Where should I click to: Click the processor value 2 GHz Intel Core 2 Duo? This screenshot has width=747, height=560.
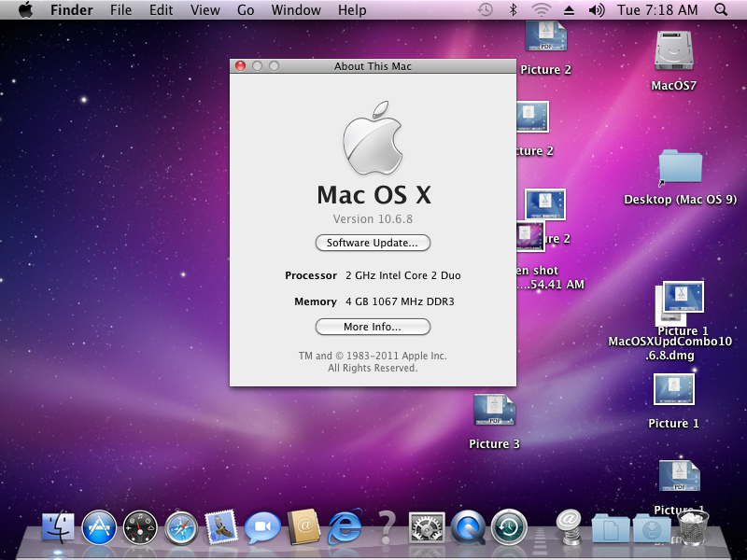pos(403,275)
